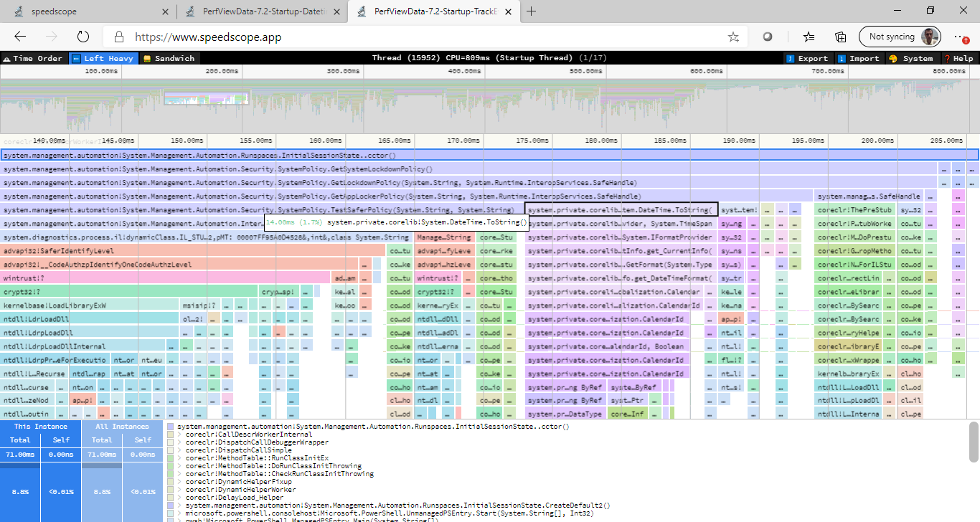Toggle the System color theme

tap(912, 58)
